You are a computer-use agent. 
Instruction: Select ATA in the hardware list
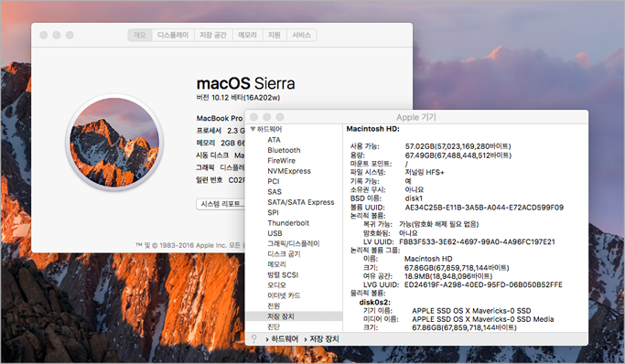coord(274,140)
